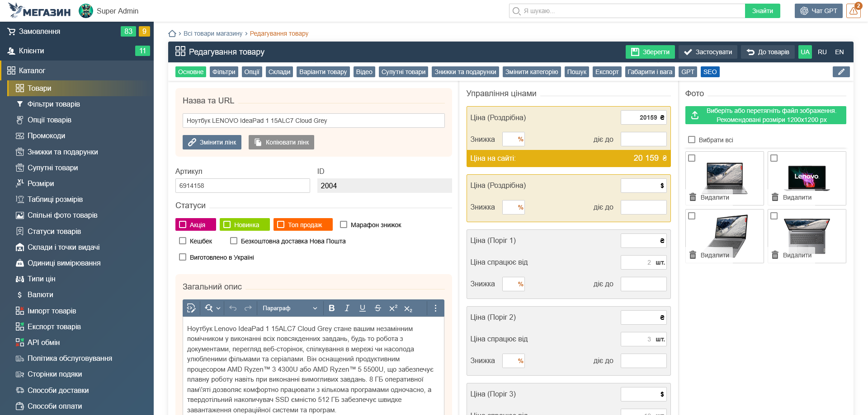868x415 pixels.
Task: Switch to the Опції tab
Action: pos(252,72)
